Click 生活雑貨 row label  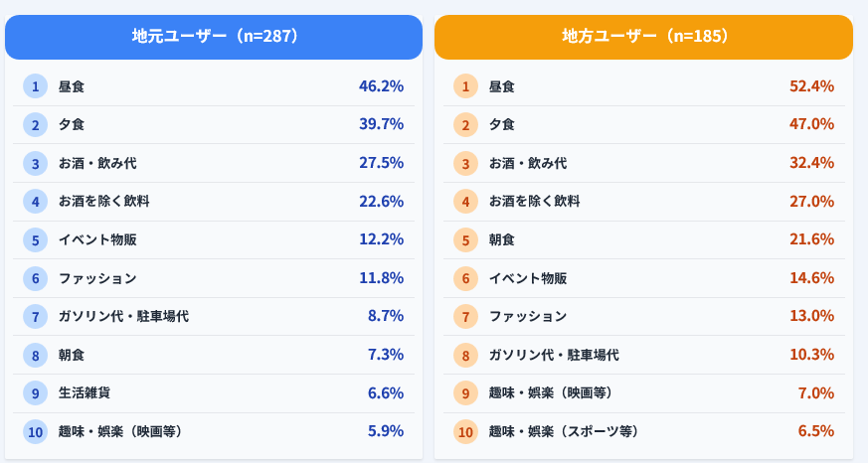(85, 392)
